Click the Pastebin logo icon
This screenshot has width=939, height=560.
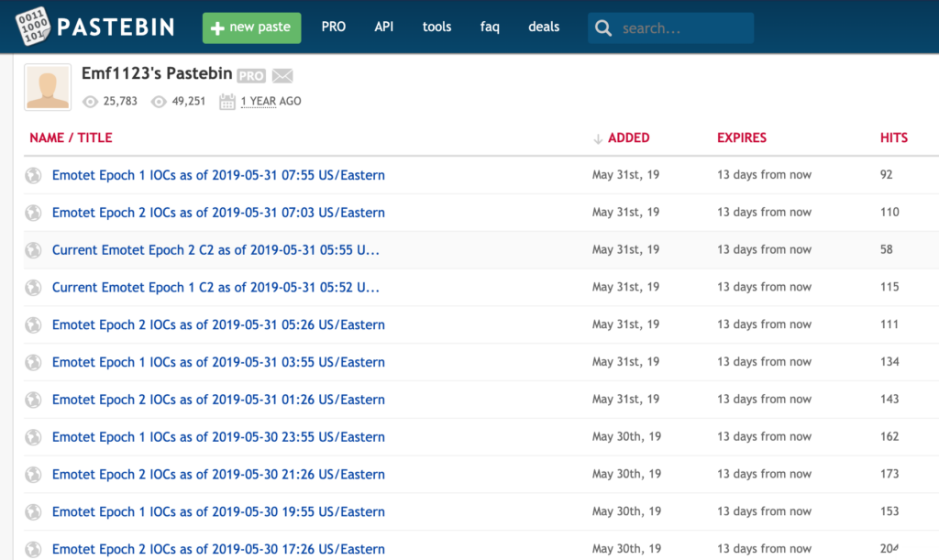(33, 27)
